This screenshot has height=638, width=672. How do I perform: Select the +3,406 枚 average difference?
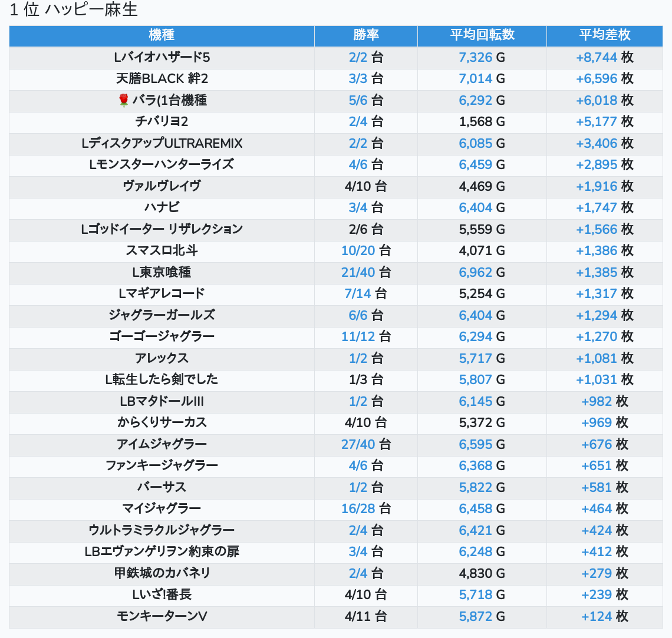click(x=605, y=143)
